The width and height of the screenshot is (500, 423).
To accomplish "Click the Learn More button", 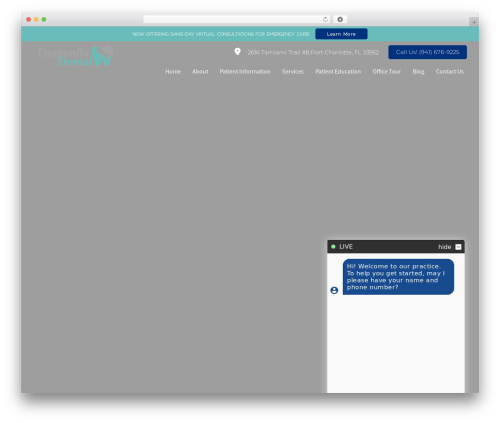I will [x=341, y=34].
